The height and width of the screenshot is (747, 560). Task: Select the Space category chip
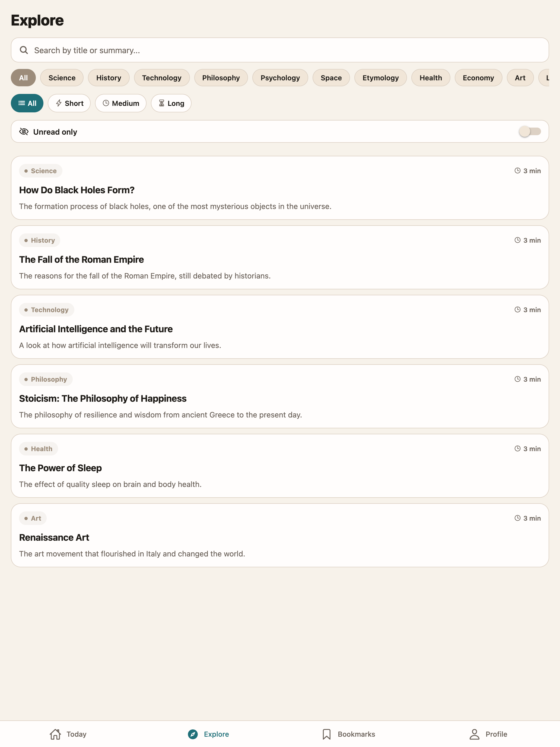coord(331,78)
